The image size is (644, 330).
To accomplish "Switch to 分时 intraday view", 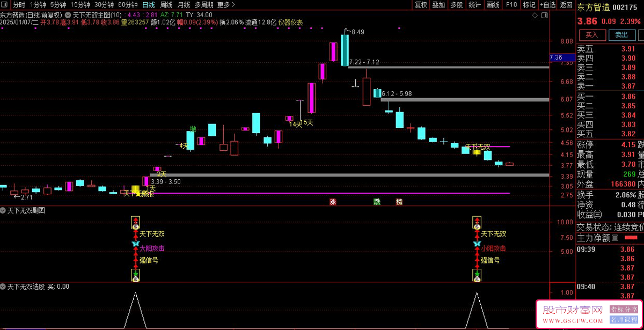I will tap(19, 5).
